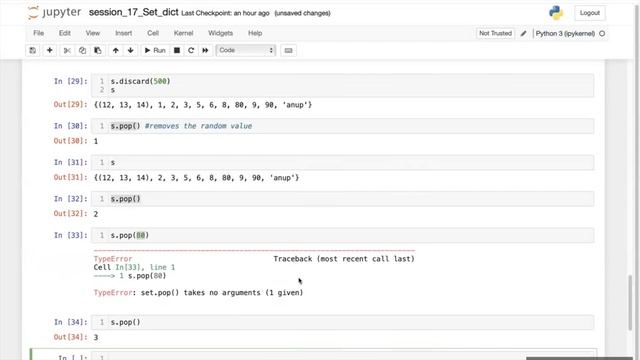Viewport: 640px width, 360px height.
Task: Click the Last Checkpoint text
Action: 225,13
